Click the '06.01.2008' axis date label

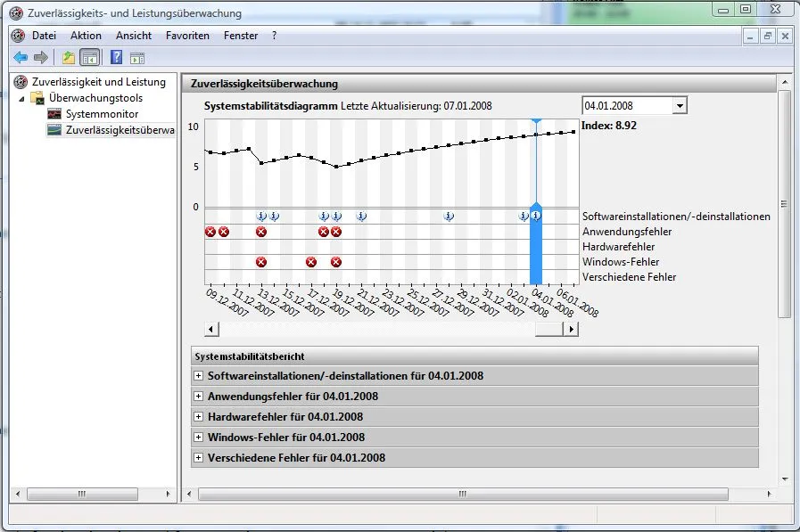(x=577, y=302)
